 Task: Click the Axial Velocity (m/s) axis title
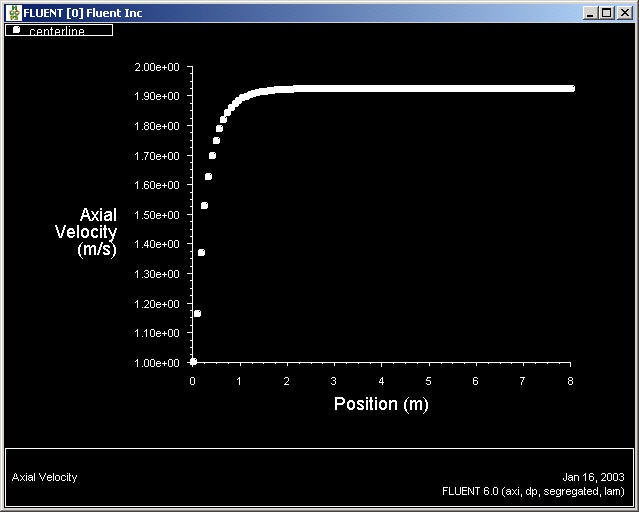86,232
